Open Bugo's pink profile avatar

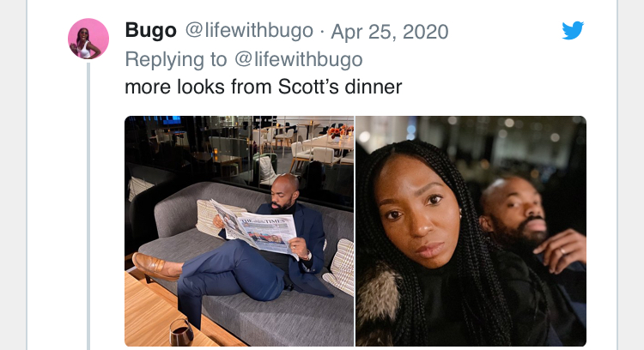[88, 39]
